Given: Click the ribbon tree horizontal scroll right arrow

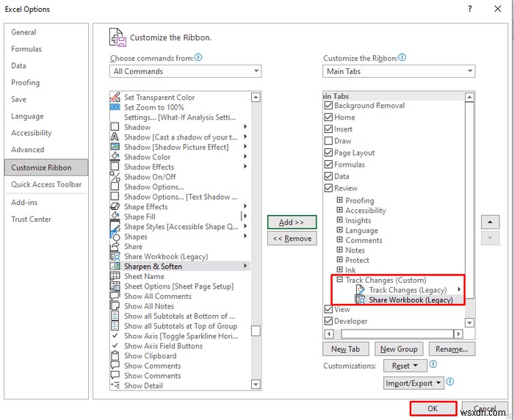Looking at the screenshot, I should (x=458, y=334).
